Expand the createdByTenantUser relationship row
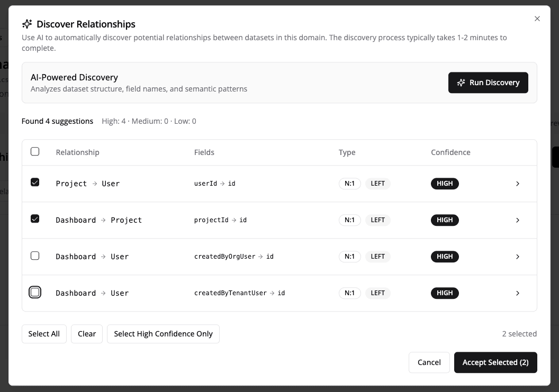 (518, 293)
